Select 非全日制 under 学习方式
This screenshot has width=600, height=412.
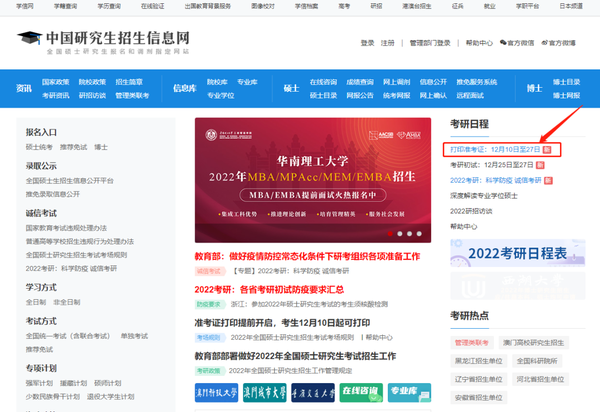pyautogui.click(x=67, y=302)
